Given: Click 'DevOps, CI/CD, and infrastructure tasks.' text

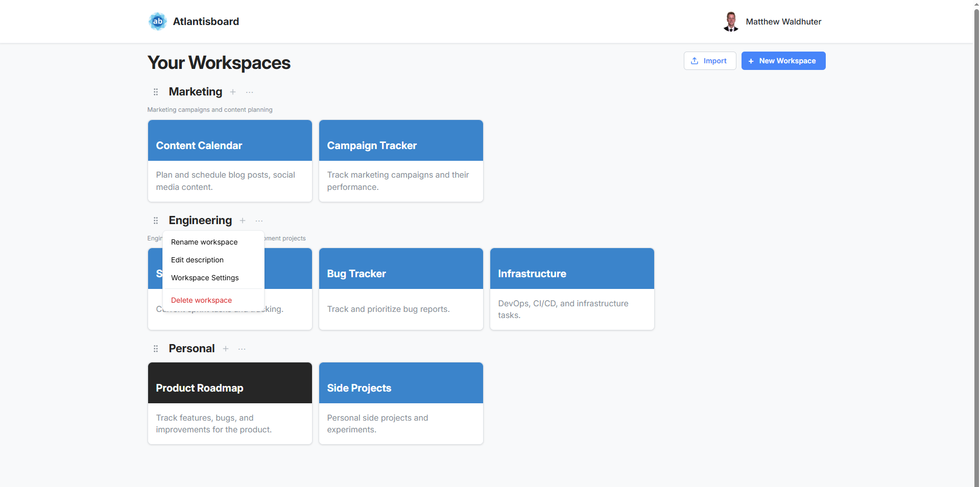Looking at the screenshot, I should [563, 309].
